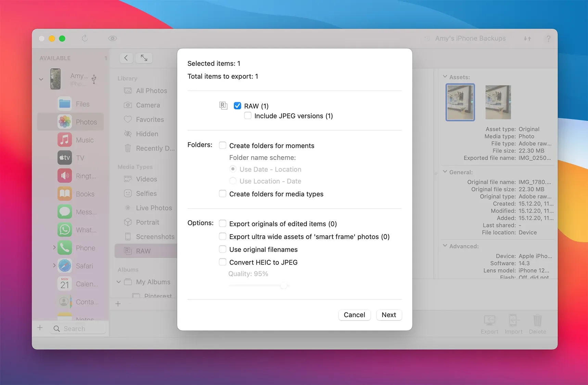This screenshot has width=588, height=385.
Task: Click the JPEG quality slider handle
Action: pos(284,285)
